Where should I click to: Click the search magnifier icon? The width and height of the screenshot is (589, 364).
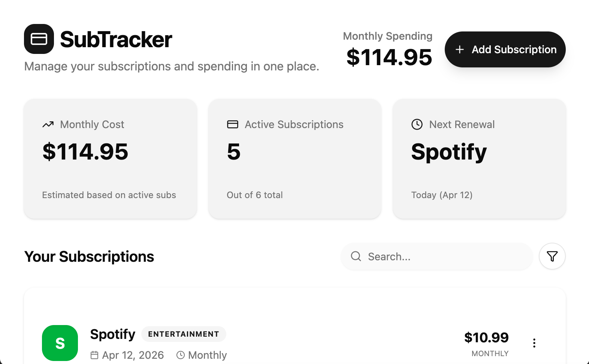356,256
